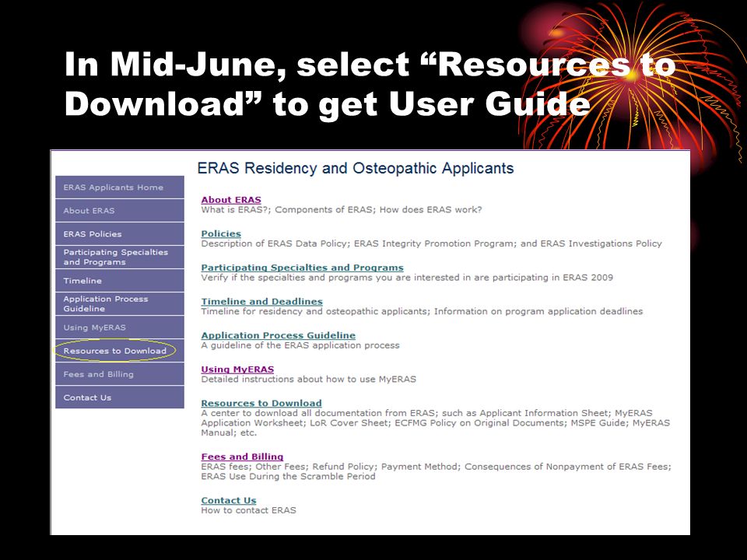Go to Participating Specialties and Programs sidebar item
This screenshot has width=747, height=560.
click(x=120, y=257)
